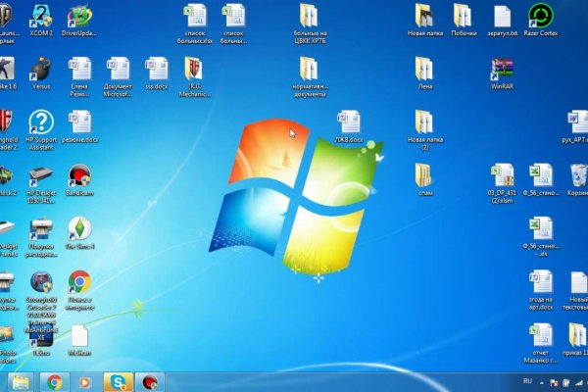Click the RU language indicator in tray
The width and height of the screenshot is (588, 392).
[528, 380]
